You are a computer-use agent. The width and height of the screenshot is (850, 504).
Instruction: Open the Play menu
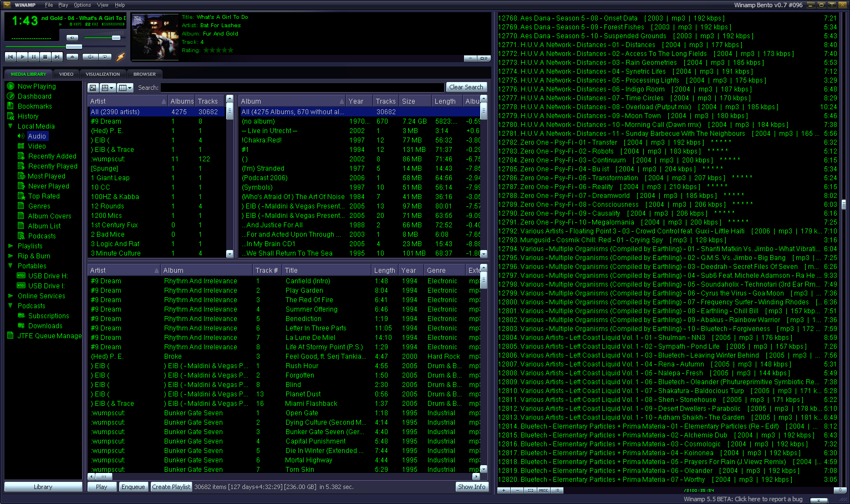pyautogui.click(x=63, y=5)
